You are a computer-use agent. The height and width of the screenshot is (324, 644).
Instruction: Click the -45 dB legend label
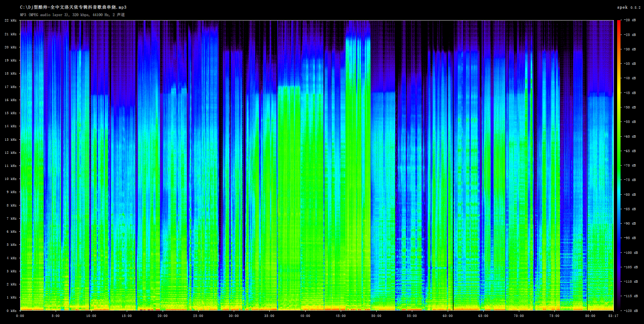click(x=630, y=93)
